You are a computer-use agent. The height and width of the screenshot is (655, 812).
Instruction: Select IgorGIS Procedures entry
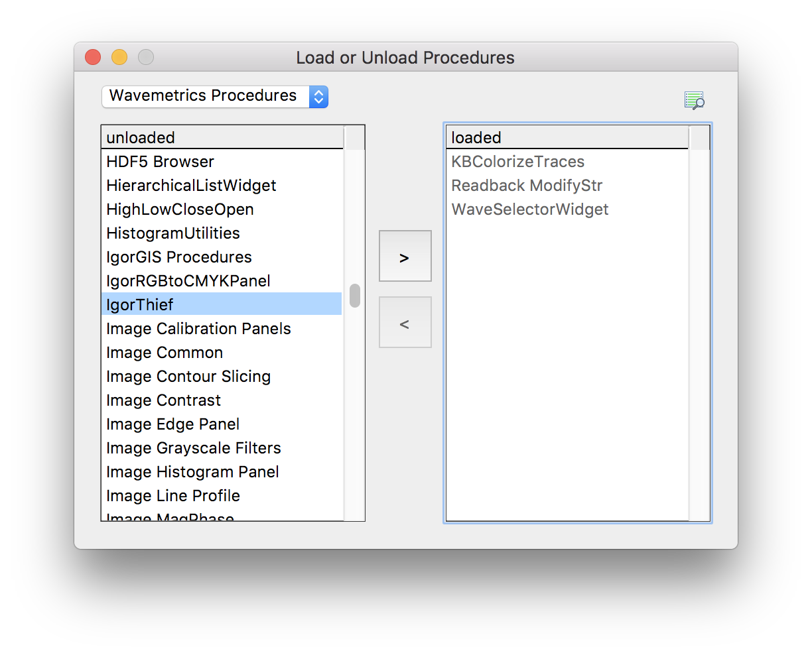click(222, 257)
